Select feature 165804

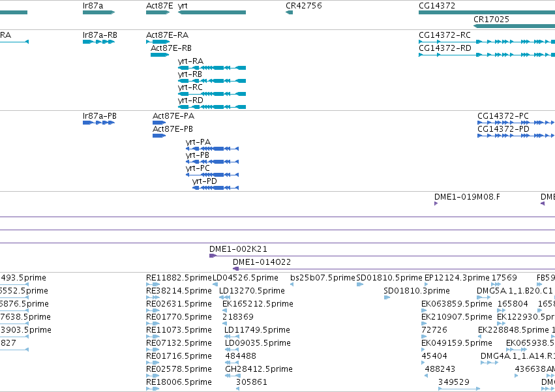pos(502,310)
